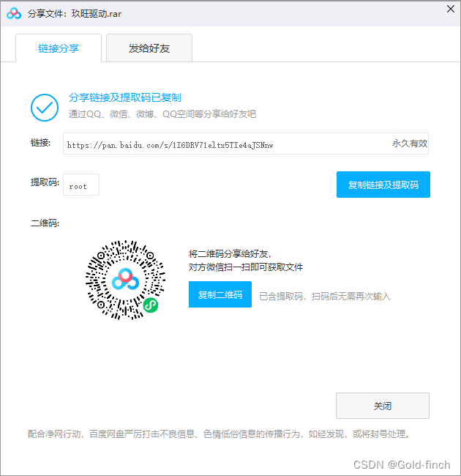Open the 发给好友 tab
The width and height of the screenshot is (461, 476).
149,48
